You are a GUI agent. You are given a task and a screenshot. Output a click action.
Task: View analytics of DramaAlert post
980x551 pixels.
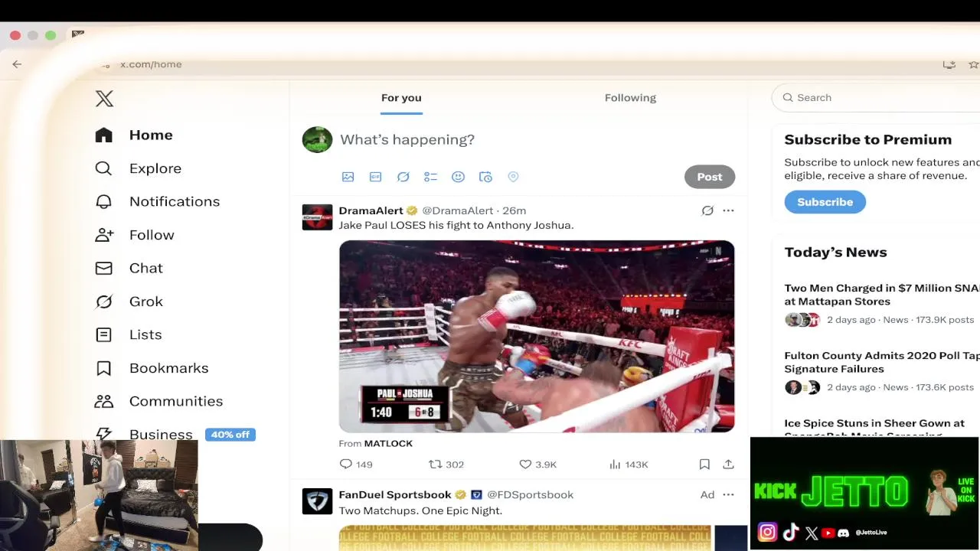pyautogui.click(x=629, y=465)
